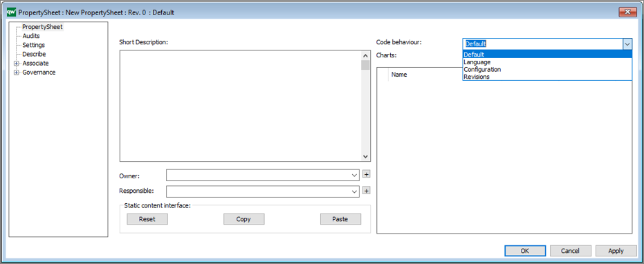The image size is (644, 264).
Task: Click the Paste button
Action: [340, 219]
